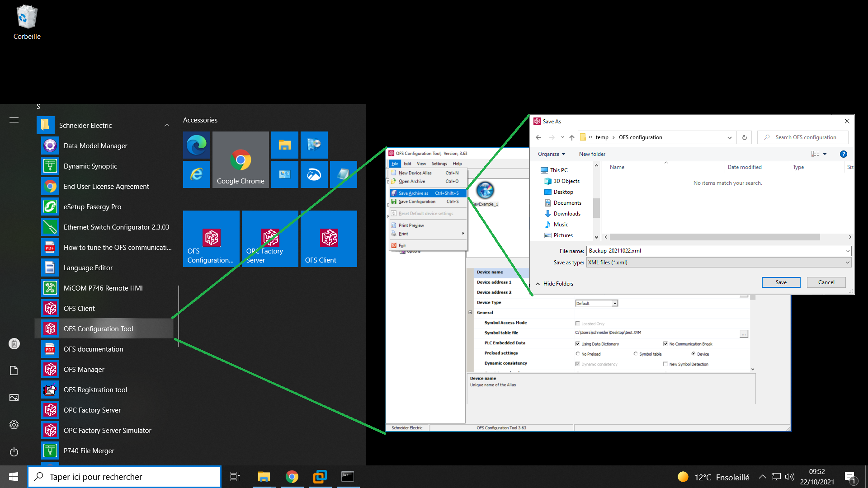Open Task View on the taskbar
Image resolution: width=868 pixels, height=488 pixels.
(235, 476)
